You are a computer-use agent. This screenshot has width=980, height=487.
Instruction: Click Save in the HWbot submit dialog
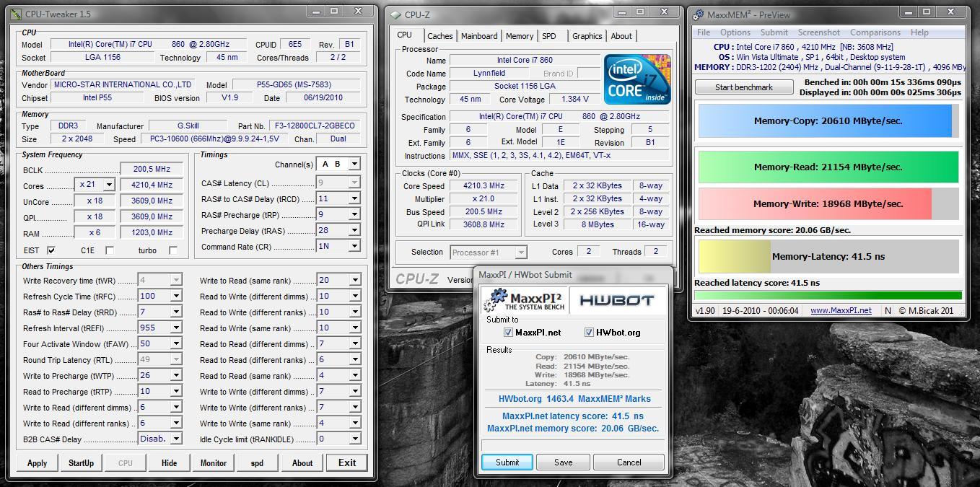pyautogui.click(x=564, y=462)
